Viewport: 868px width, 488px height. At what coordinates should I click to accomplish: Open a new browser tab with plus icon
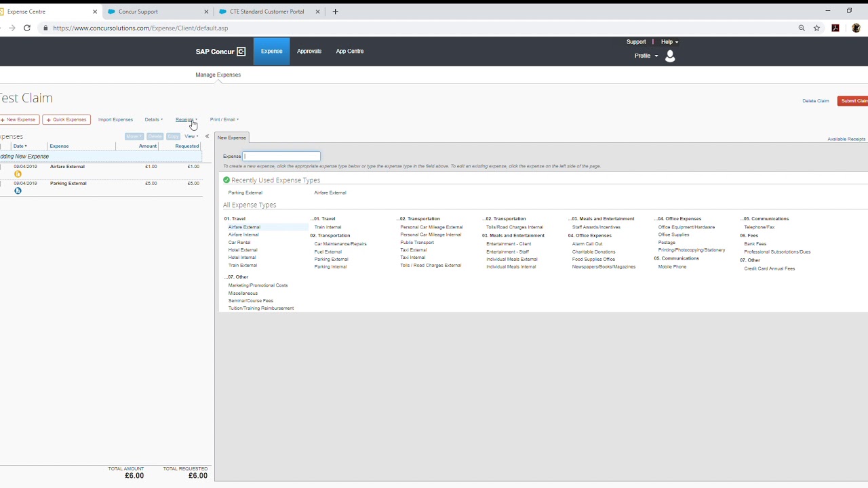[335, 12]
